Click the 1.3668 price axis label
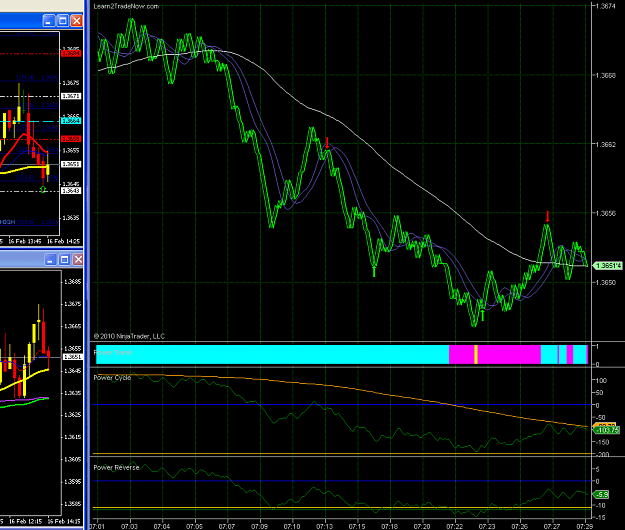Viewport: 625px width, 530px height. click(x=605, y=75)
